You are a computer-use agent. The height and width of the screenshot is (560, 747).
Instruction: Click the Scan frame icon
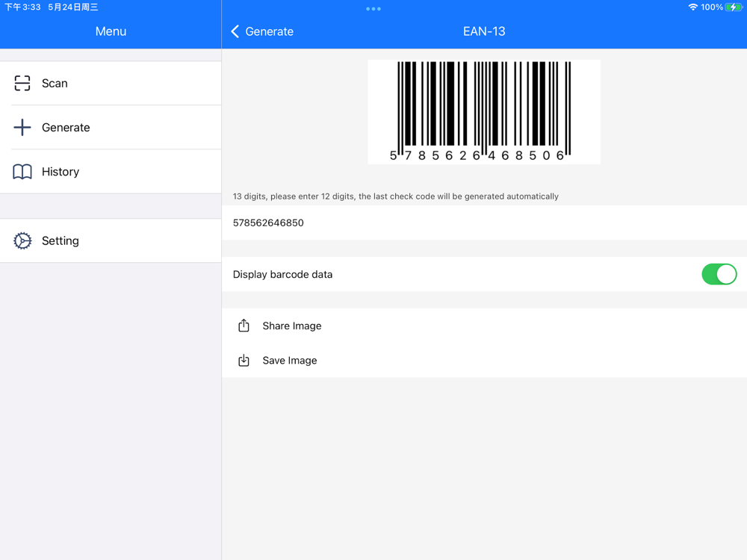coord(22,83)
